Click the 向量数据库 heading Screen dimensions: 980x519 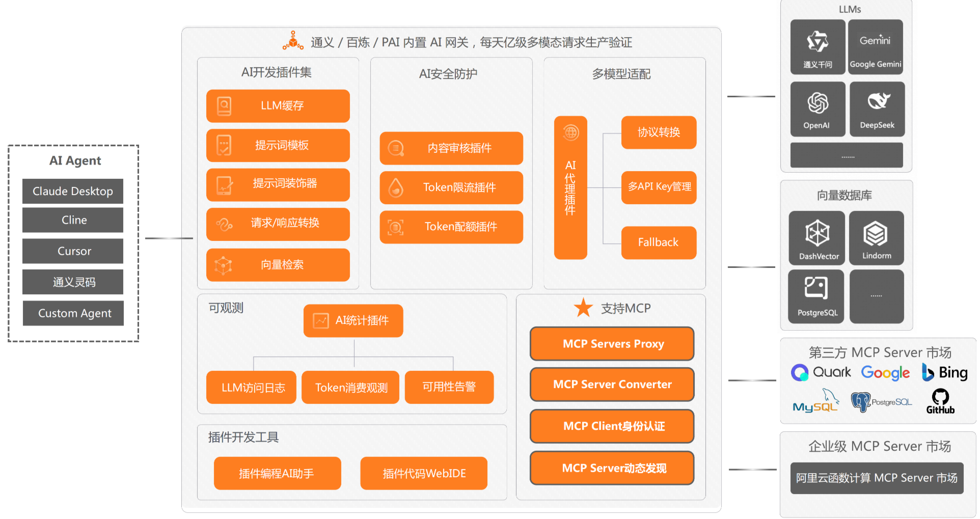coord(845,195)
